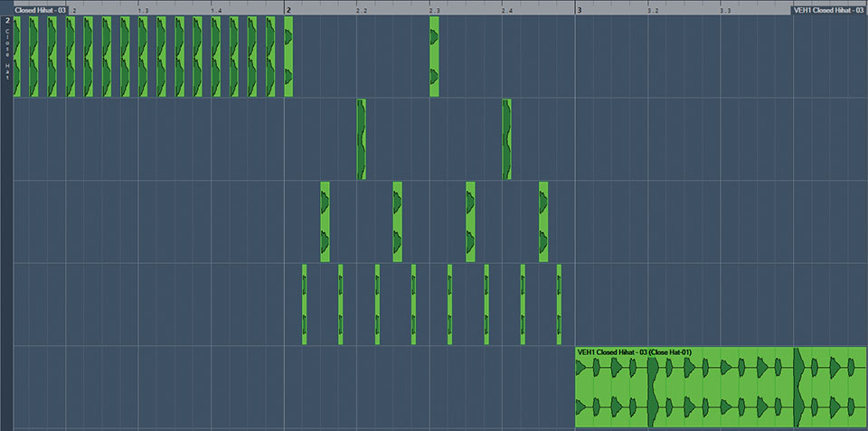Click ruler position 2.3
The image size is (868, 431).
(435, 11)
